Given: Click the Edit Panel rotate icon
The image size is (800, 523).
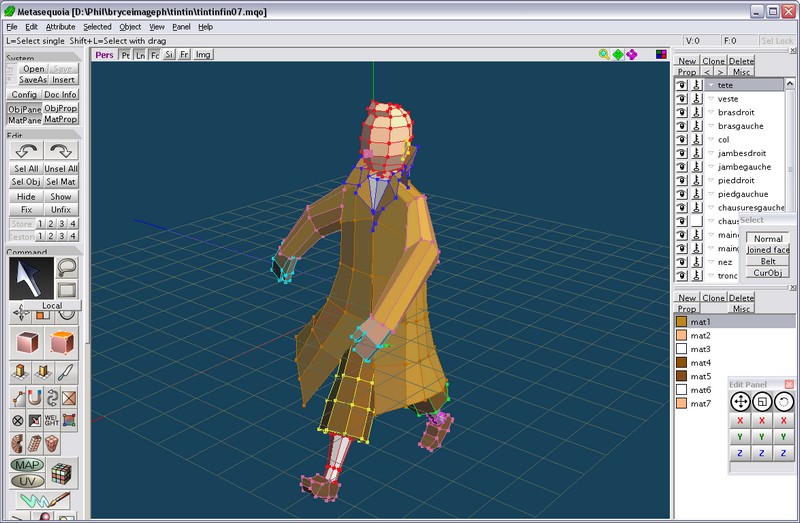Looking at the screenshot, I should click(784, 402).
